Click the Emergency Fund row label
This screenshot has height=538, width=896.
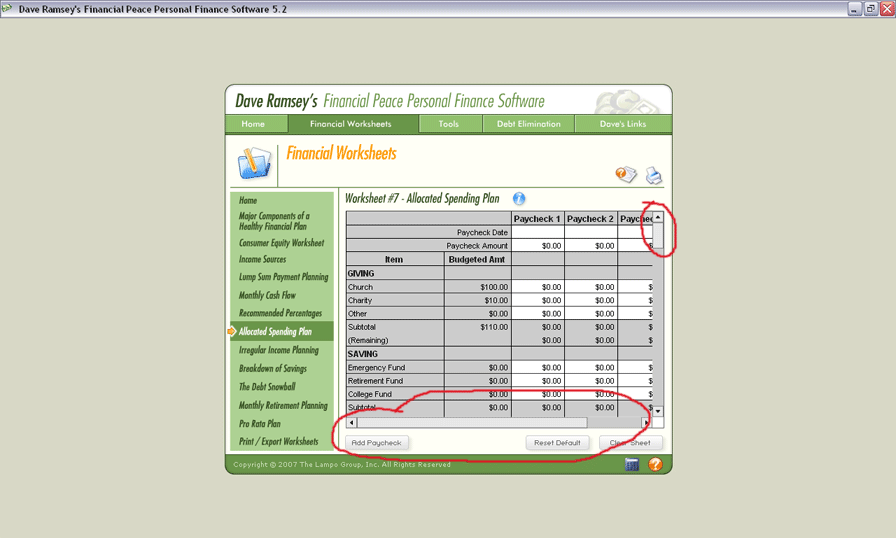[x=376, y=367]
